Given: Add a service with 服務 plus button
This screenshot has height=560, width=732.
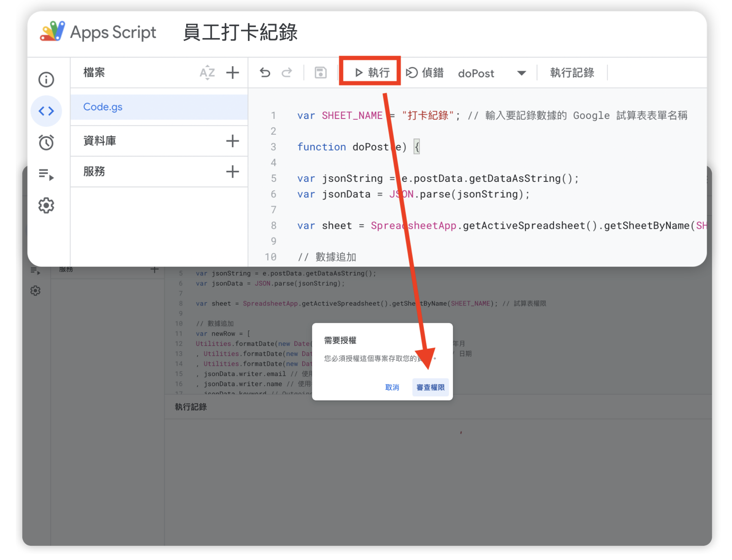Looking at the screenshot, I should [x=233, y=172].
